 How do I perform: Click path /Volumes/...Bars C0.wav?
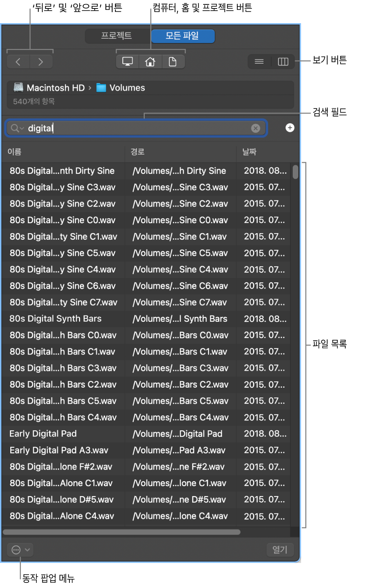180,335
